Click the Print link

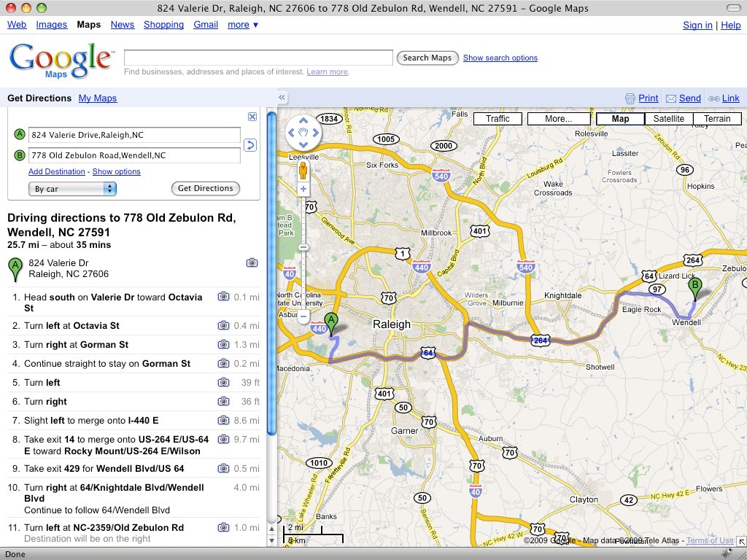pos(648,98)
